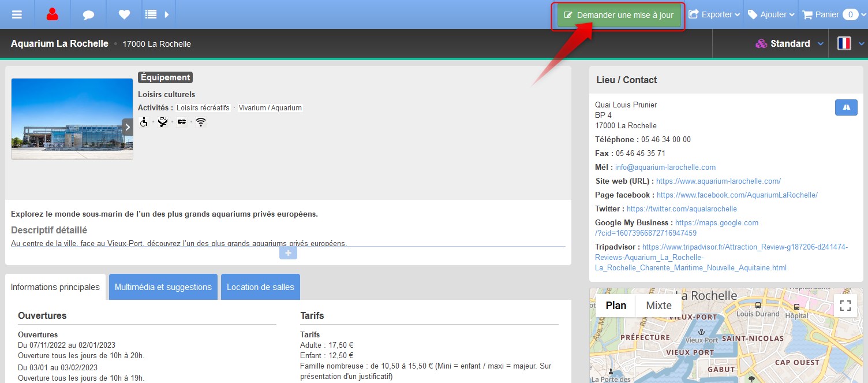Open the hamburger main menu
Screen dimensions: 868x383
tap(17, 14)
